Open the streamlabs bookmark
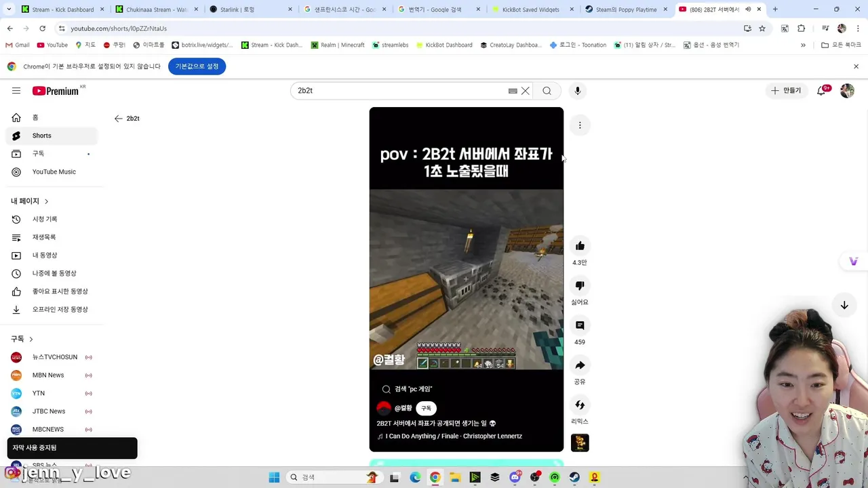 click(x=390, y=45)
